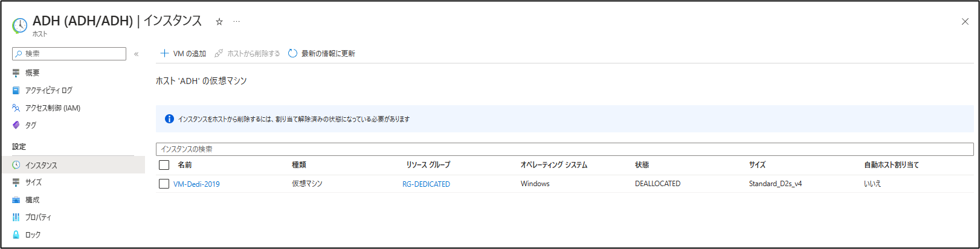Close the instances blade with X
Image resolution: width=980 pixels, height=249 pixels.
pos(965,22)
